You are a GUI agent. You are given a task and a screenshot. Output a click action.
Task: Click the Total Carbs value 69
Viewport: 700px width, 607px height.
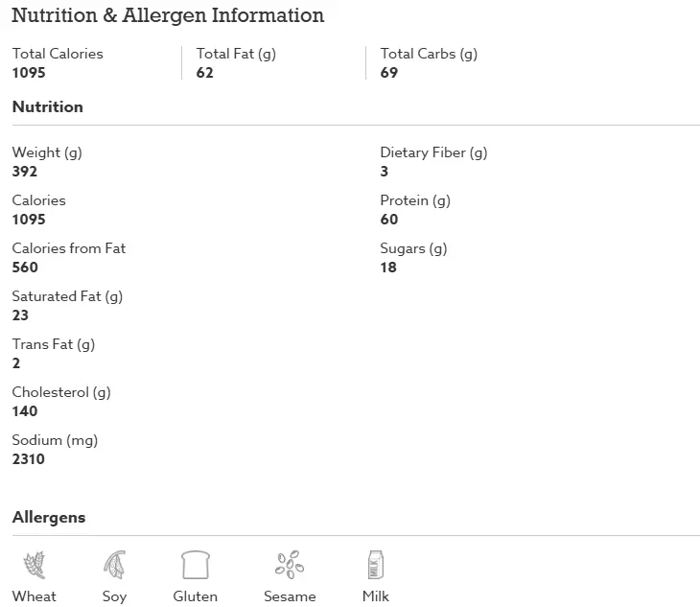389,73
